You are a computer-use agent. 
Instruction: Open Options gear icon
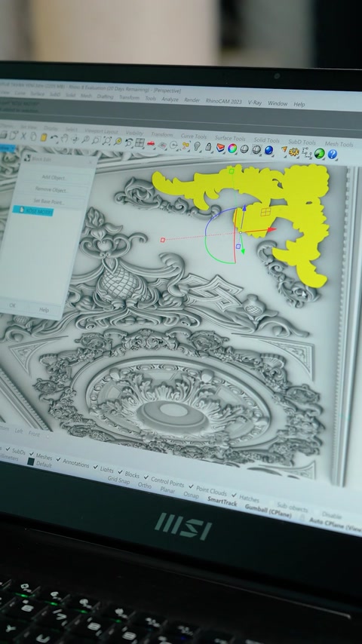294,152
